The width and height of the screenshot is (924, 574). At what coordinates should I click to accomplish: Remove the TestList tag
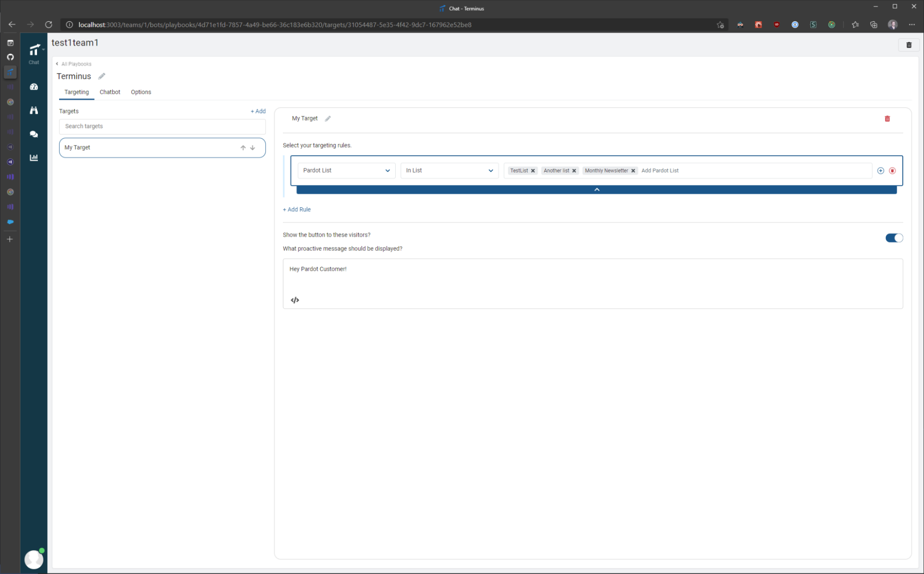click(533, 171)
